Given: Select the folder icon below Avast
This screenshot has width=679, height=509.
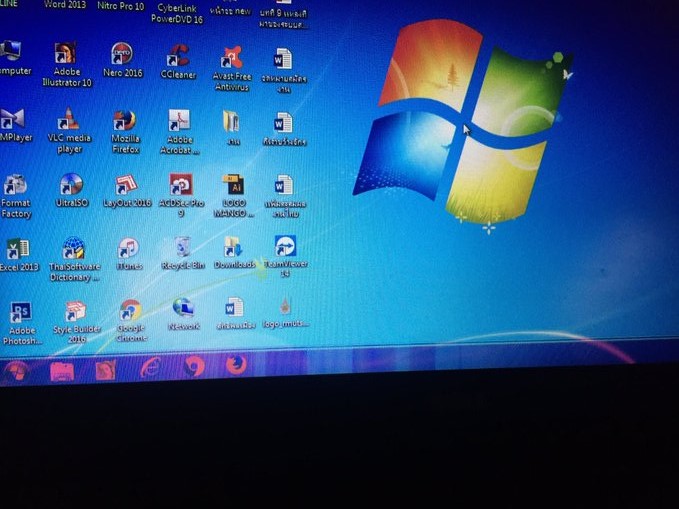Looking at the screenshot, I should click(x=231, y=121).
